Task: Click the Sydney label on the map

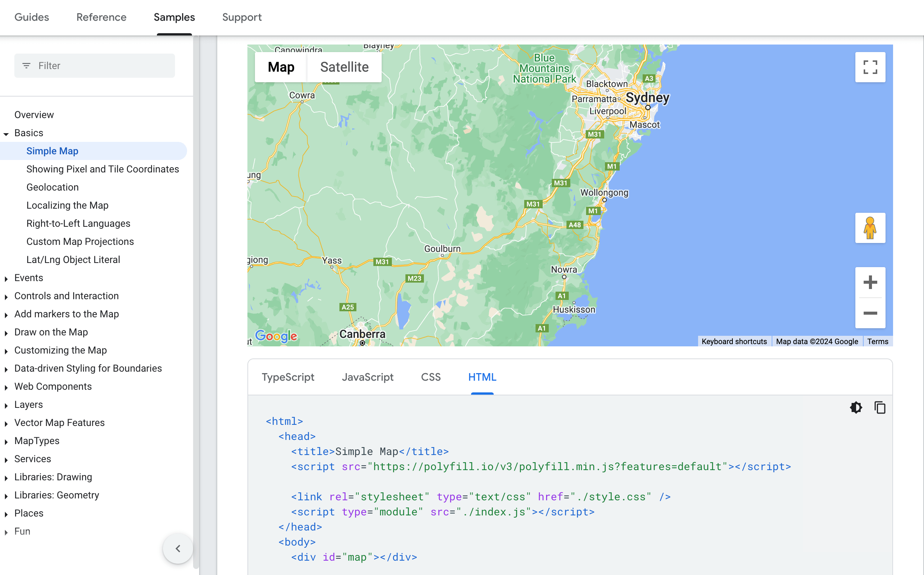Action: (647, 98)
